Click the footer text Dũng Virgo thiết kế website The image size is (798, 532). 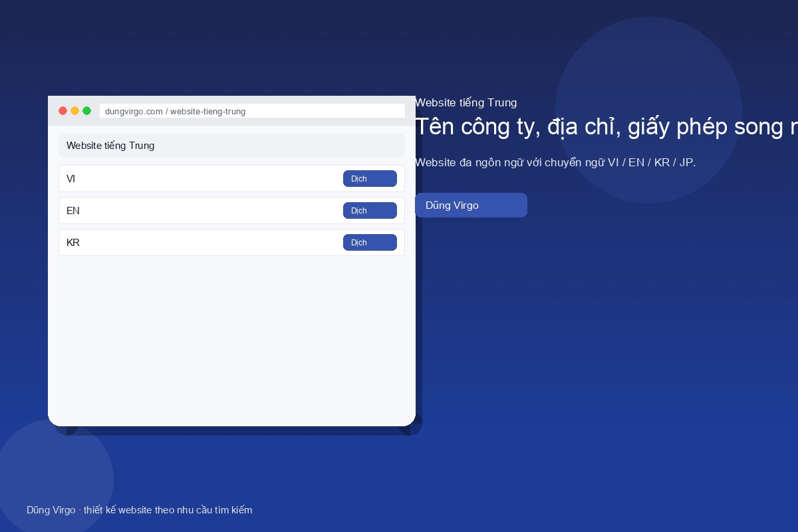[140, 510]
